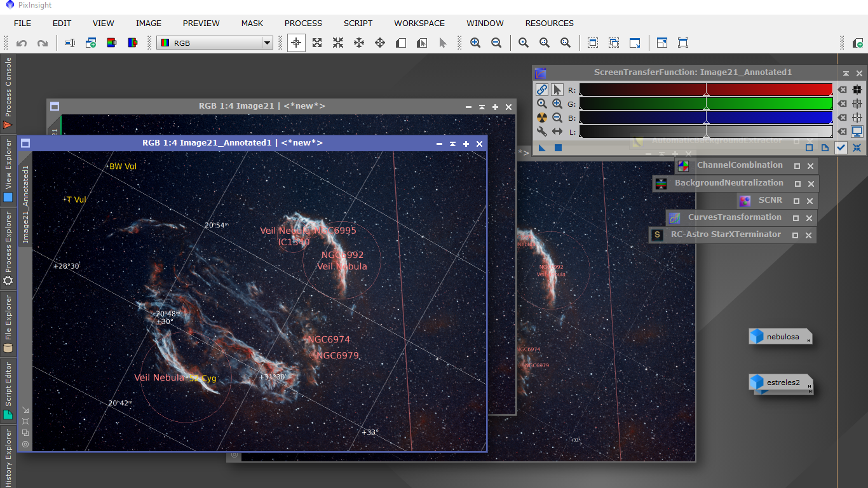Open the CurvesTransformation process icon

click(x=674, y=218)
